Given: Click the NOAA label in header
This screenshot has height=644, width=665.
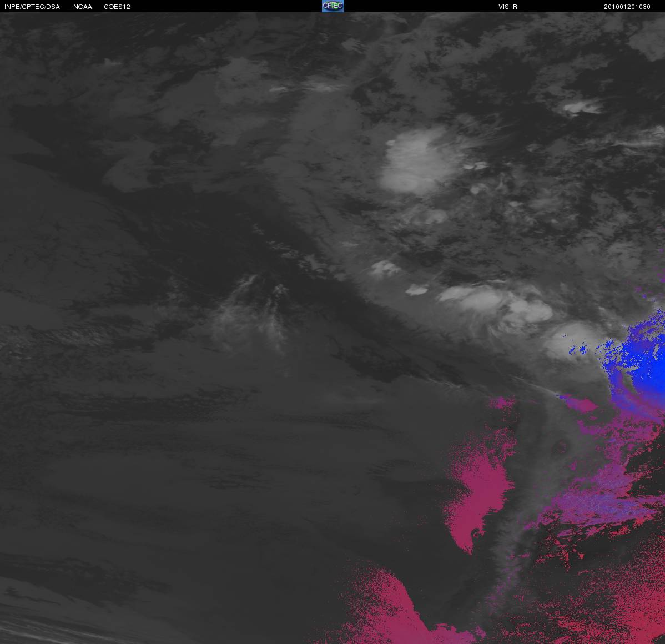Looking at the screenshot, I should (83, 7).
